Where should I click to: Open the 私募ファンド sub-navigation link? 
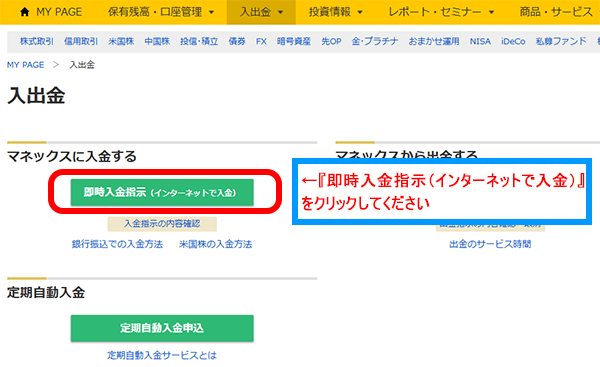pyautogui.click(x=561, y=41)
